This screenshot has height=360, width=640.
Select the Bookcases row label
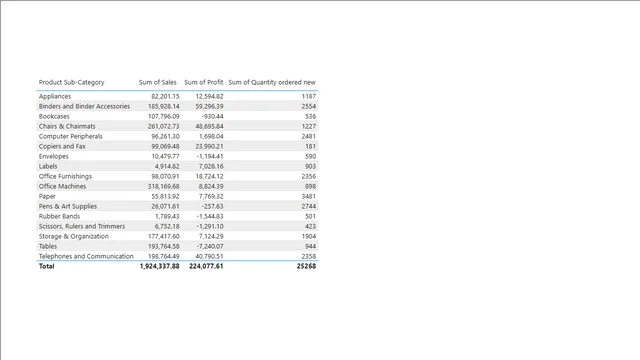pyautogui.click(x=54, y=116)
